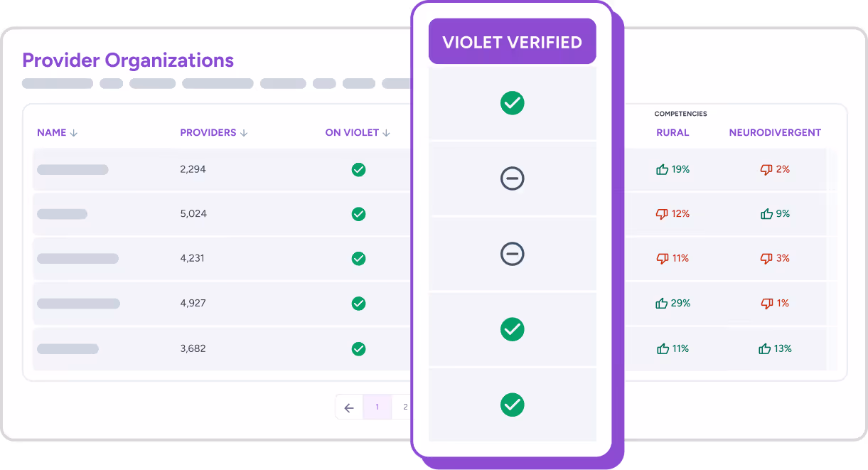The width and height of the screenshot is (868, 470).
Task: Click the dash status icon in second Violet Verified row
Action: coord(512,178)
